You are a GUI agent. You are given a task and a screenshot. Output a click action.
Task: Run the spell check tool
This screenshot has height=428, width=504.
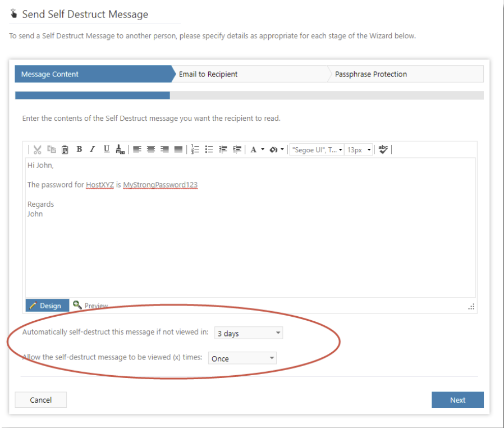tap(383, 149)
